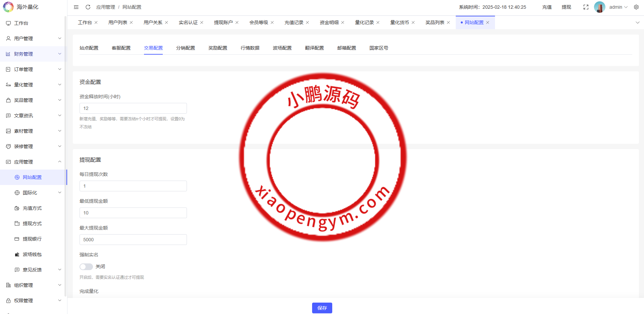Open the tab list dropdown chevron
This screenshot has height=314, width=644.
point(637,22)
